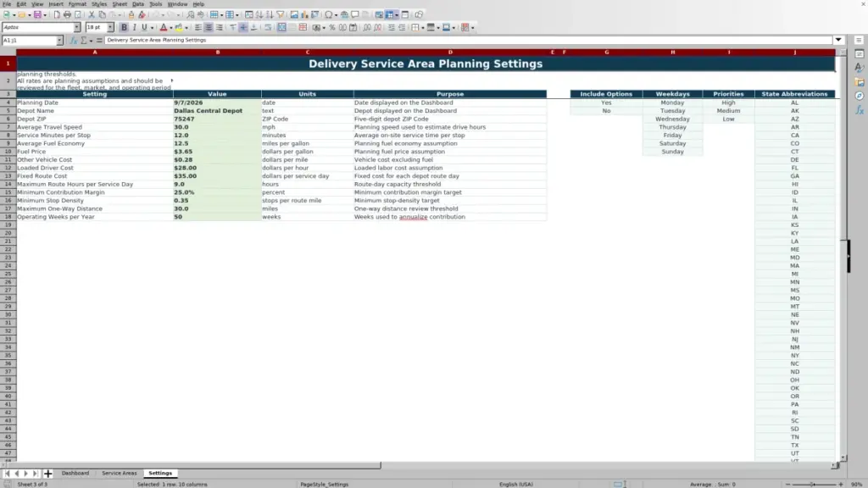Click the Center Horizontally alignment icon
Viewport: 868px width, 488px height.
209,27
